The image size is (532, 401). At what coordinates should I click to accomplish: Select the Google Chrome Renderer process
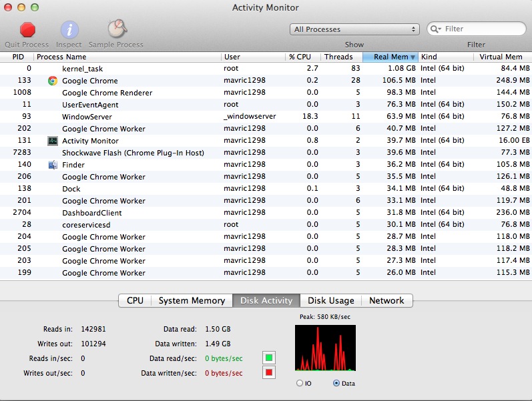click(x=266, y=93)
